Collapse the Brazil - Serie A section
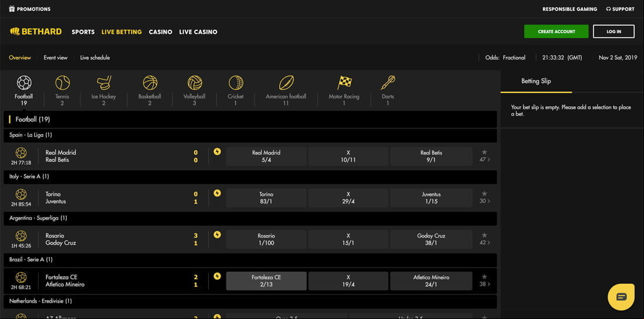Viewport: 644px width, 319px height. [250, 259]
